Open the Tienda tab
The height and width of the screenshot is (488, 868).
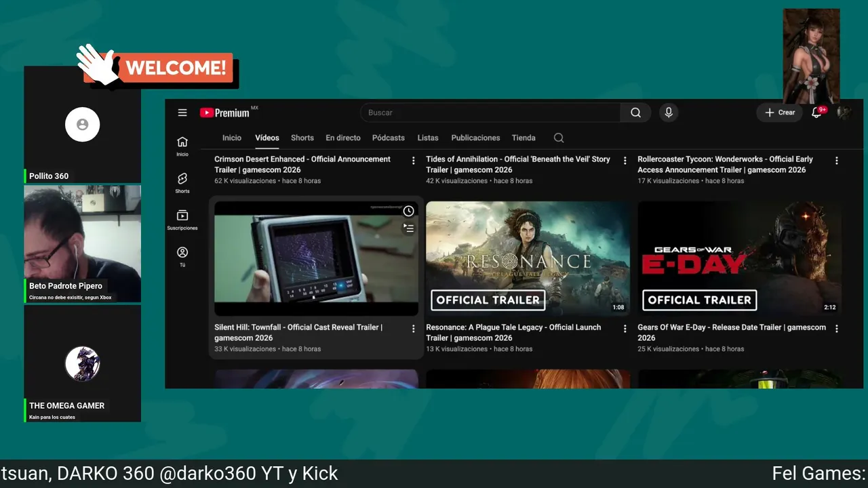click(x=524, y=138)
